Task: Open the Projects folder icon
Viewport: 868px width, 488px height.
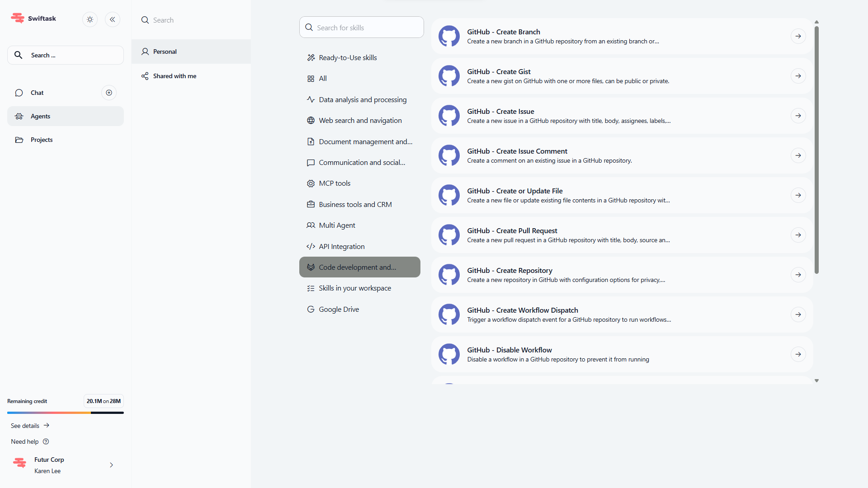Action: click(19, 140)
